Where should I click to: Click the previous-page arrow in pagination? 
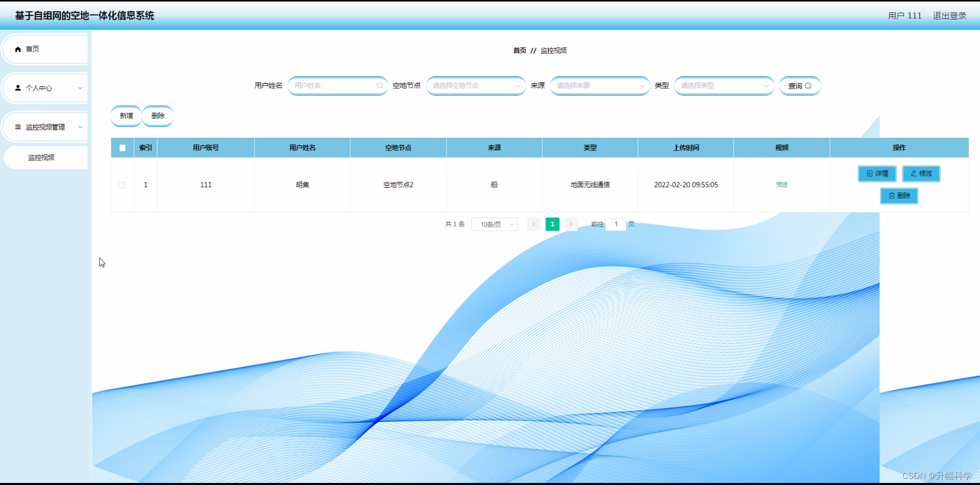pos(533,224)
